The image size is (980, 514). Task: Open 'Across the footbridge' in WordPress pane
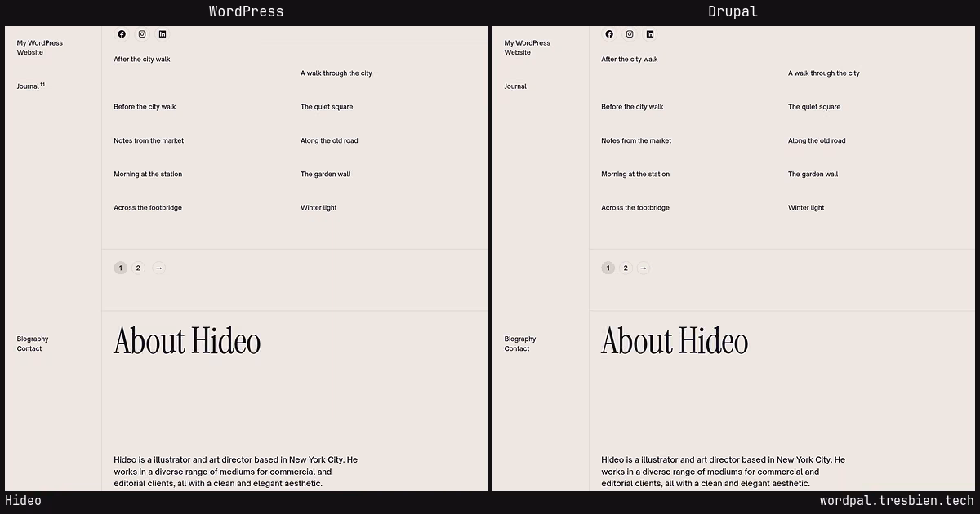(148, 208)
